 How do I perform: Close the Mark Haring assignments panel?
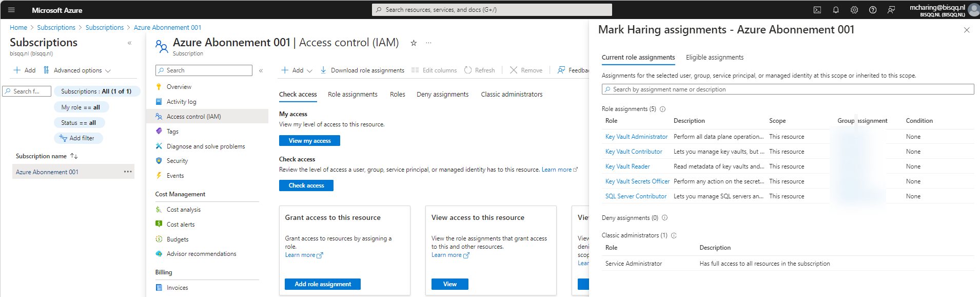[x=967, y=30]
